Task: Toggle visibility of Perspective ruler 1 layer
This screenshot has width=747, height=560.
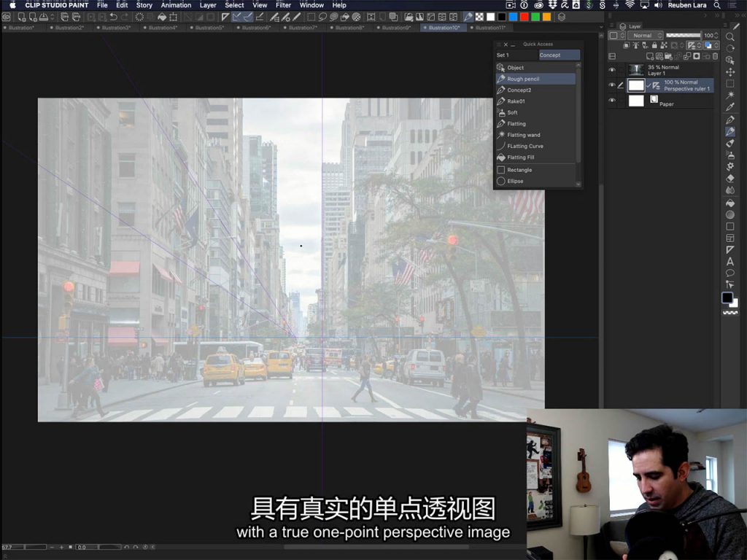Action: tap(612, 85)
